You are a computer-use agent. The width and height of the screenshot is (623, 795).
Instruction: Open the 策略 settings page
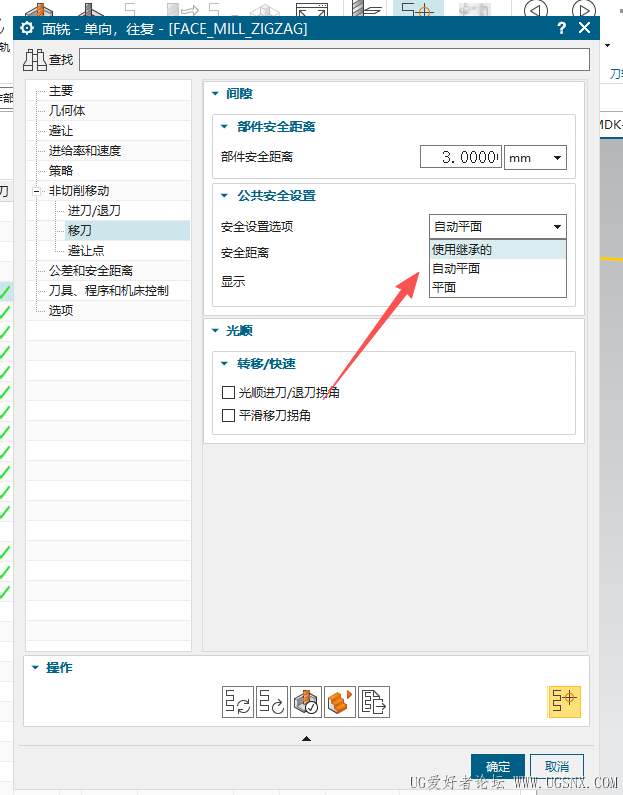(61, 170)
